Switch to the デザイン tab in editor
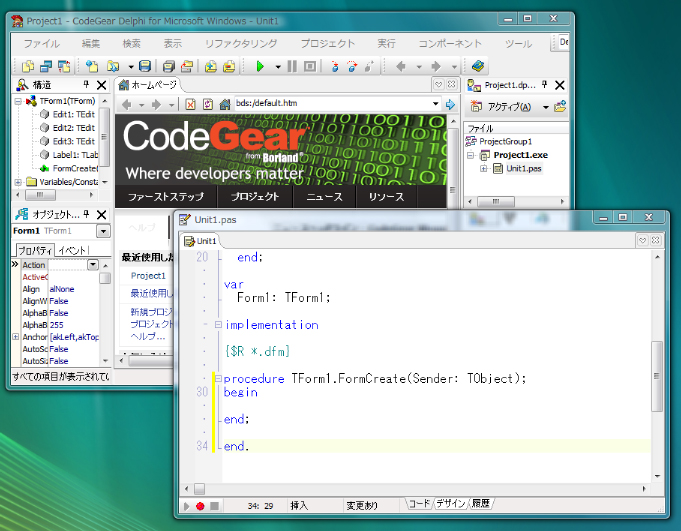Viewport: 681px width, 531px height. coord(450,503)
